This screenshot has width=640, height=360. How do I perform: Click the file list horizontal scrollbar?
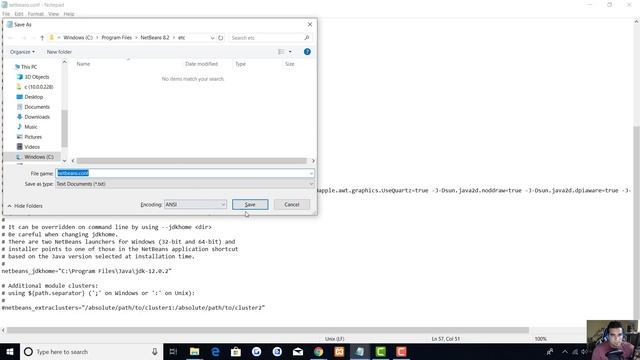191,161
